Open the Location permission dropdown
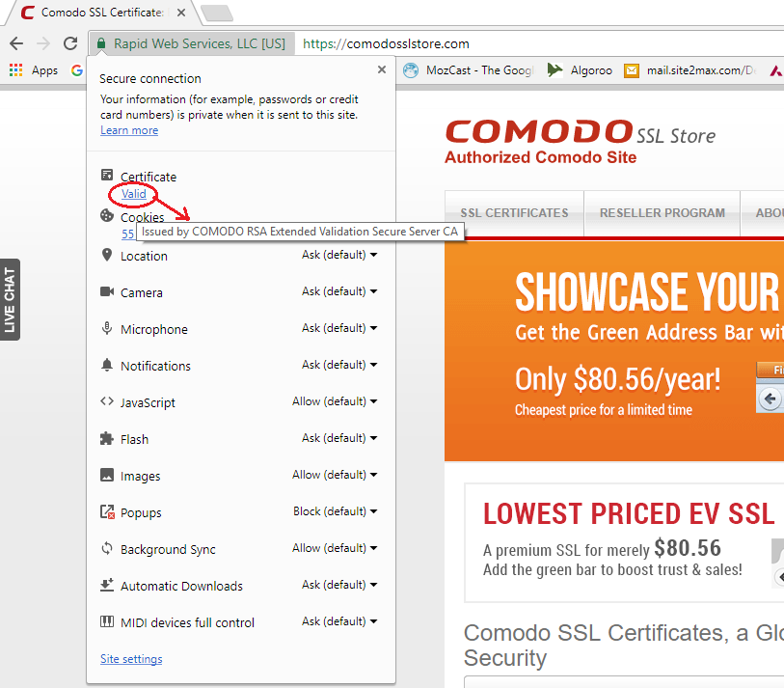The width and height of the screenshot is (784, 688). point(339,255)
